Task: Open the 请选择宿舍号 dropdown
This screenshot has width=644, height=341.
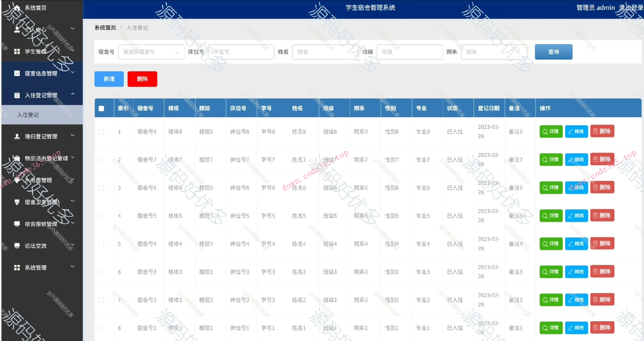Action: pyautogui.click(x=151, y=52)
